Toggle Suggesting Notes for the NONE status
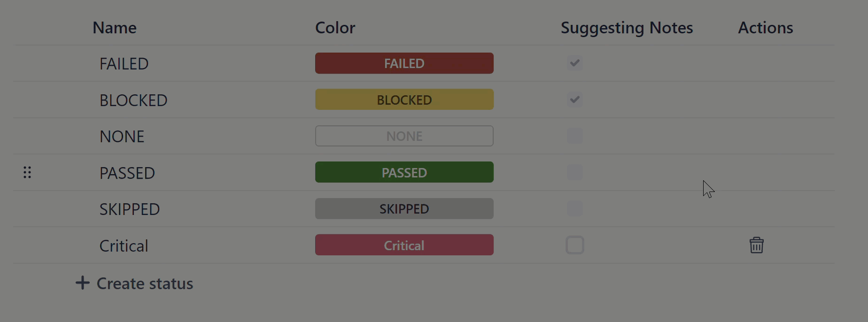Image resolution: width=868 pixels, height=322 pixels. click(574, 136)
